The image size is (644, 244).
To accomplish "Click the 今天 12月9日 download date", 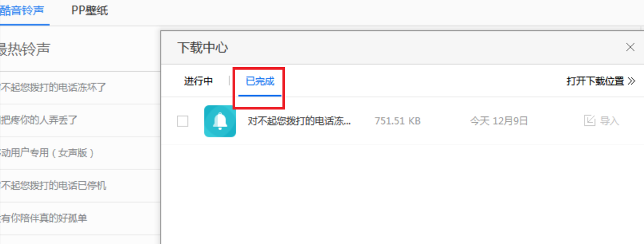I will point(499,121).
